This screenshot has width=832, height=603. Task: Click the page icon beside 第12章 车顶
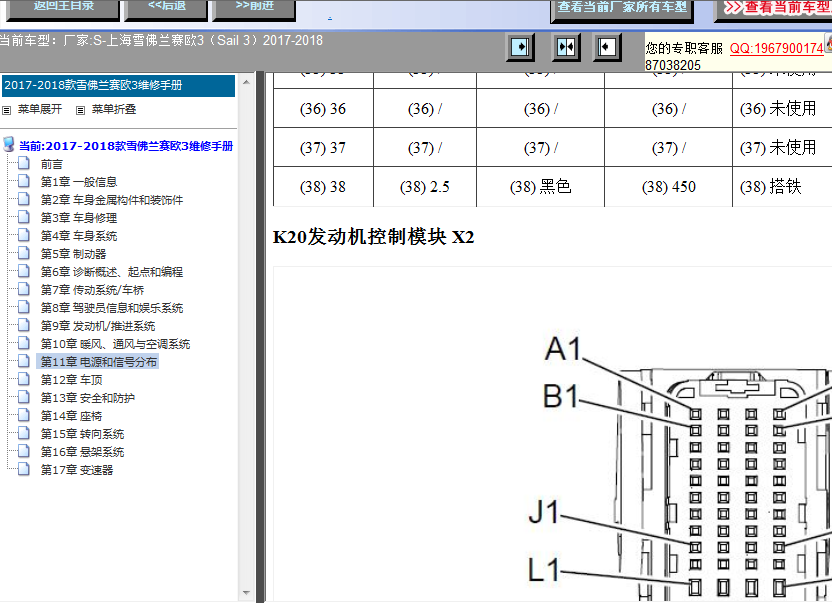click(x=24, y=379)
